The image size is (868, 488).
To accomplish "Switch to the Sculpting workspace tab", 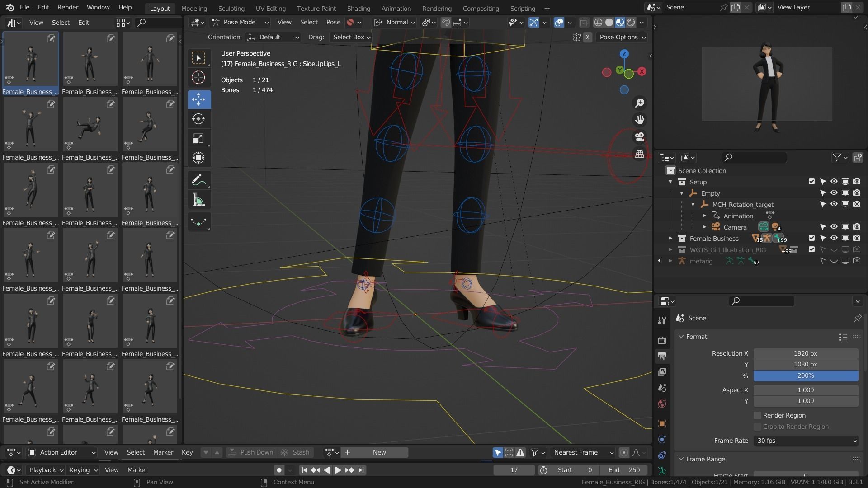I will (x=231, y=9).
